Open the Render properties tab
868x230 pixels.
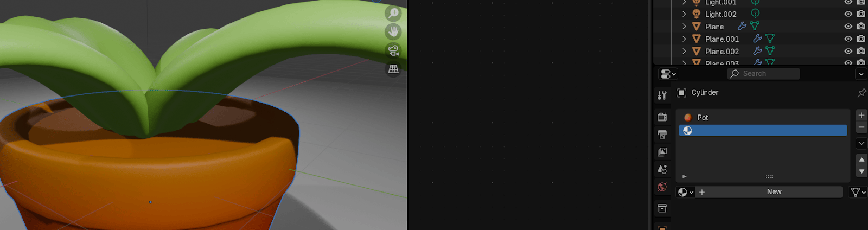tap(662, 117)
